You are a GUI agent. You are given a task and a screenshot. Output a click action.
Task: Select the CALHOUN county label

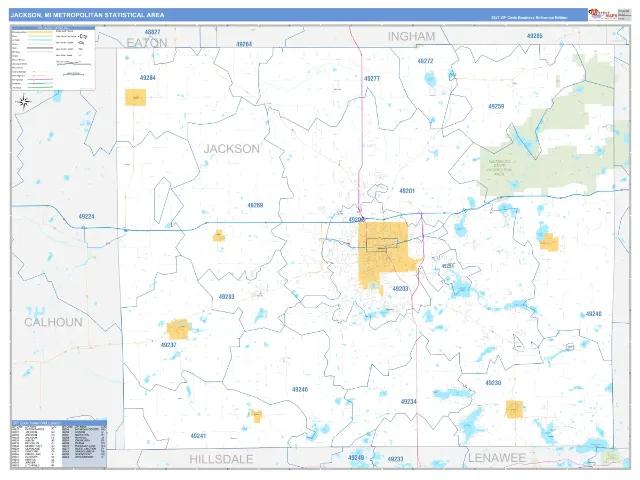pyautogui.click(x=53, y=322)
